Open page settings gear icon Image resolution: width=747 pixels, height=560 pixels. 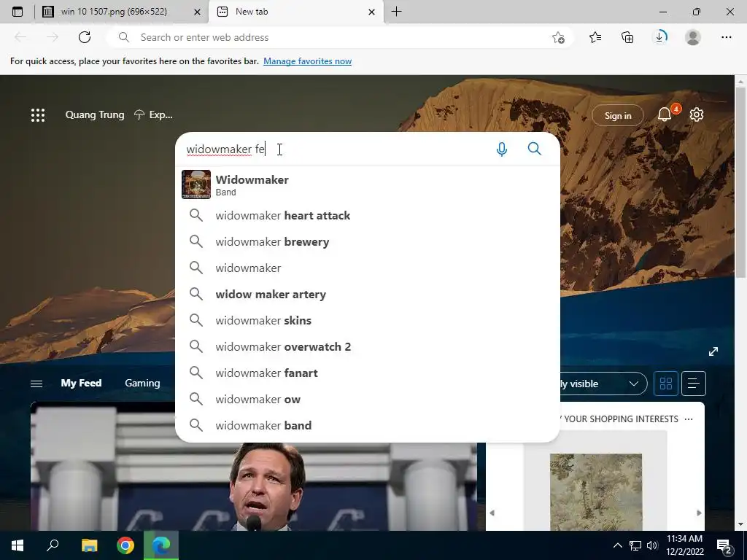697,114
